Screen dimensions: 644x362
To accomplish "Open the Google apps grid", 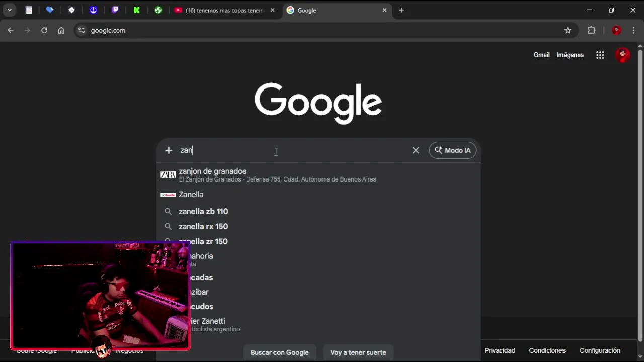I will click(600, 55).
